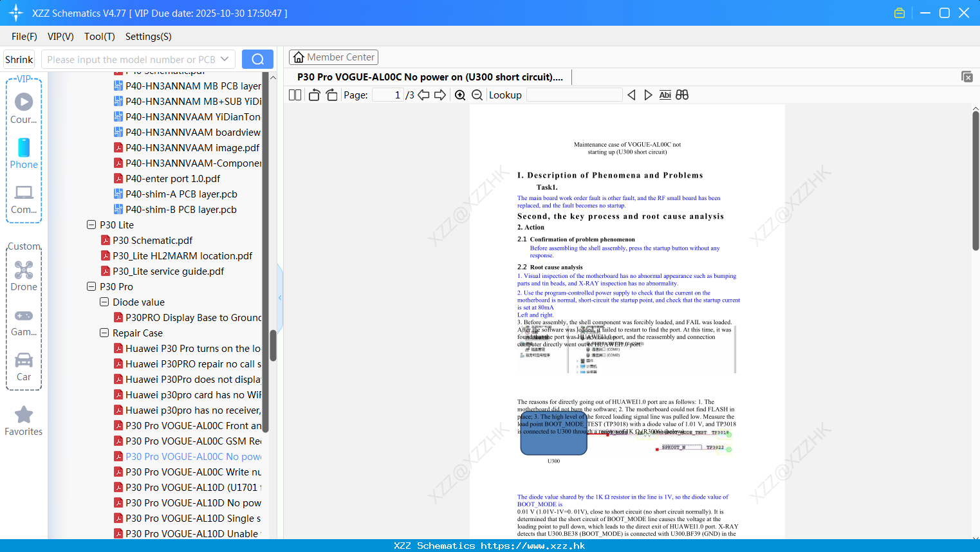This screenshot has width=980, height=552.
Task: Click the page number field
Action: point(387,95)
